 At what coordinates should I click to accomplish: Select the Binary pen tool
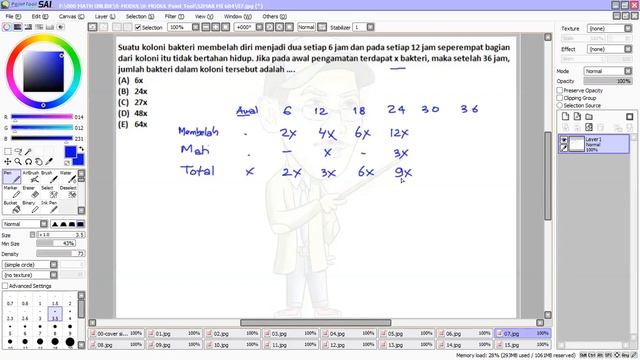point(31,207)
